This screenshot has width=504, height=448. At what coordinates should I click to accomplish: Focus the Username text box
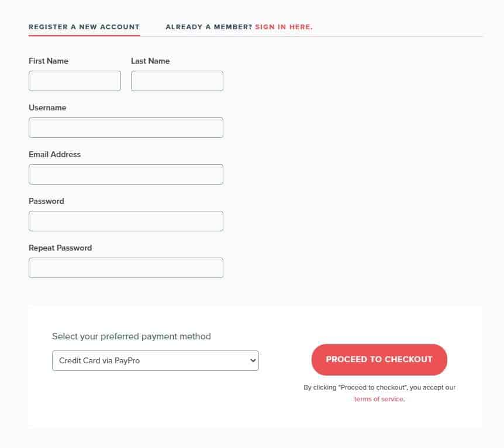126,127
